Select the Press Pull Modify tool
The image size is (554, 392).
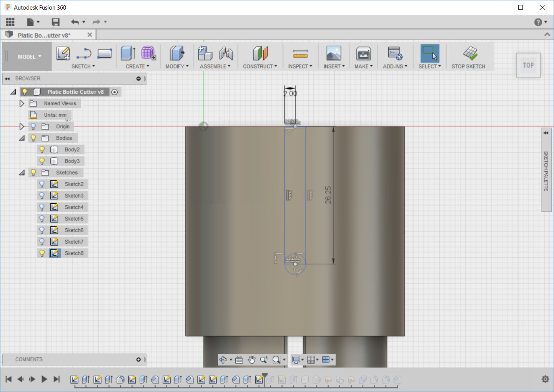176,54
